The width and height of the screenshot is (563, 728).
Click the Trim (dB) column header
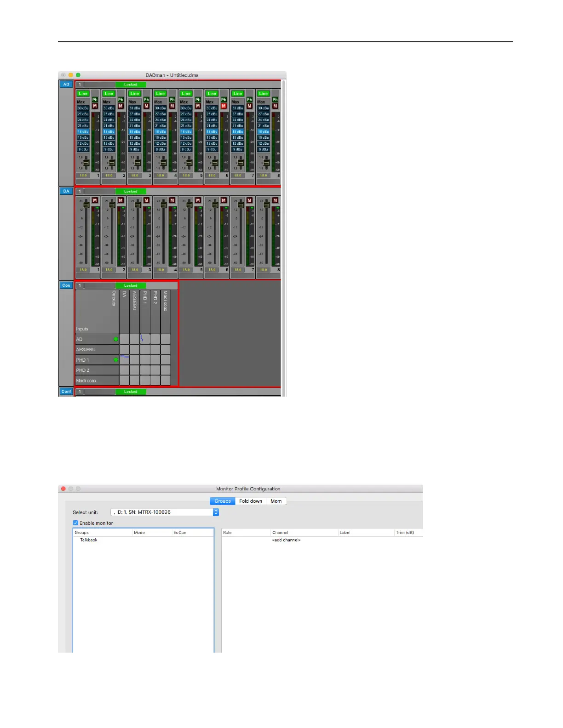tap(408, 533)
